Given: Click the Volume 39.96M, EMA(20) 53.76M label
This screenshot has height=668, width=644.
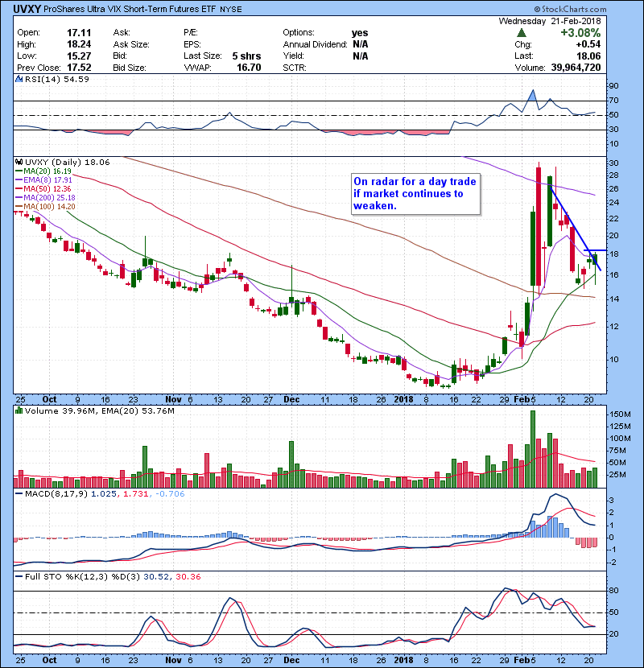Looking at the screenshot, I should coord(99,410).
